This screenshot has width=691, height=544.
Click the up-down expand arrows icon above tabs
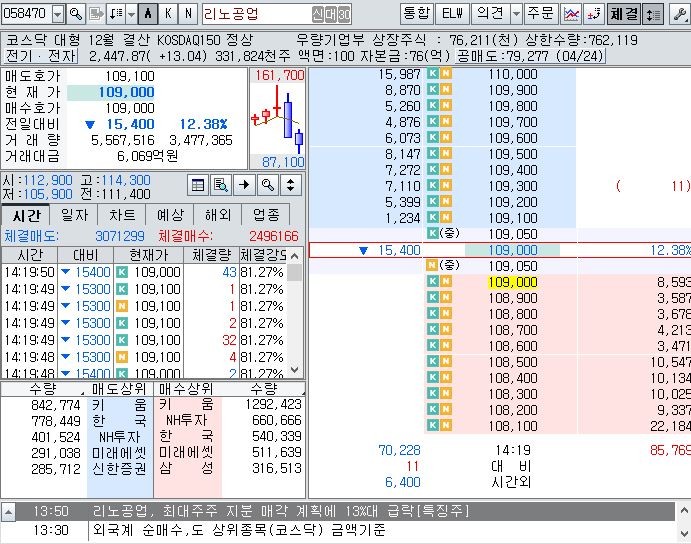(290, 185)
